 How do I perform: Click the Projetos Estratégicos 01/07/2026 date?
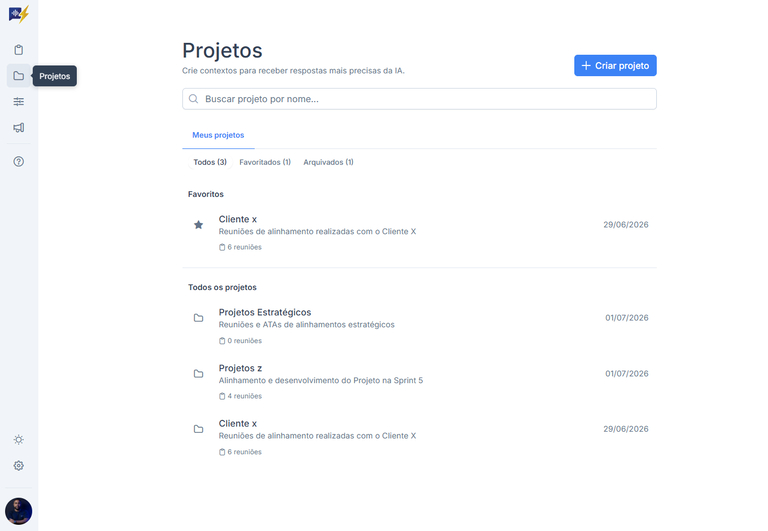[x=626, y=318]
